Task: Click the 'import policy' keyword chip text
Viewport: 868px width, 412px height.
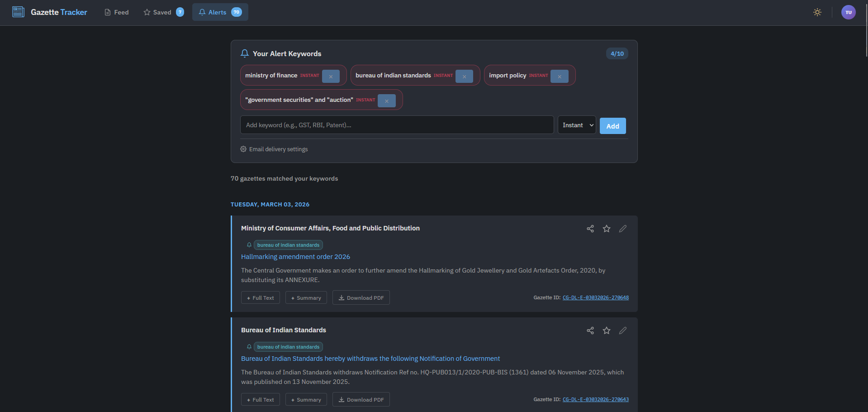Action: (508, 75)
